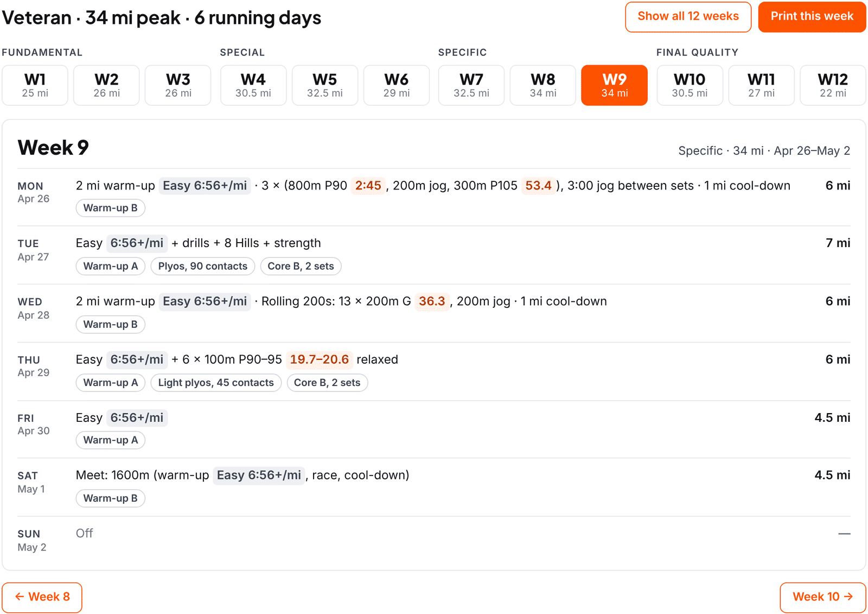
Task: Click Friday's 6:56+/mi pace chip
Action: pyautogui.click(x=137, y=418)
